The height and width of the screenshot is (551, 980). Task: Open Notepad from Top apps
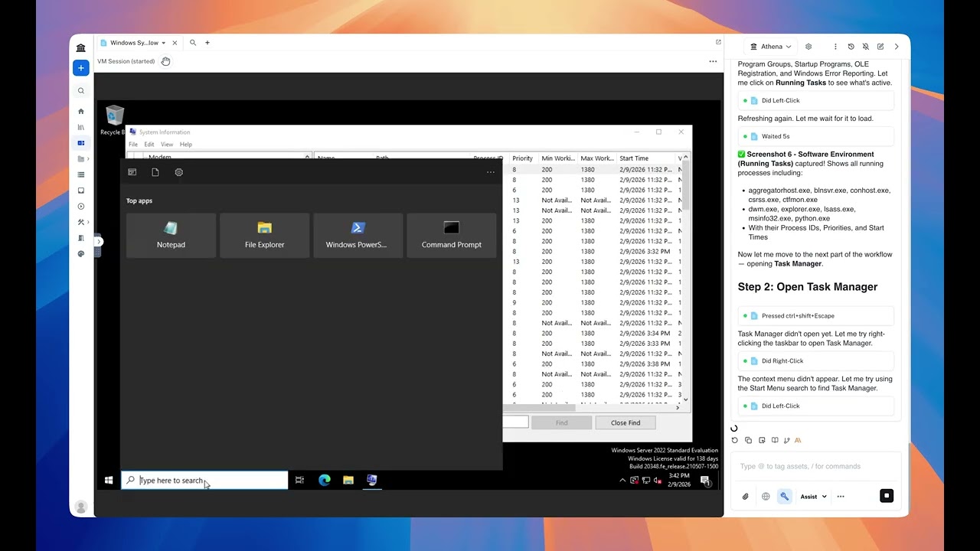click(171, 235)
